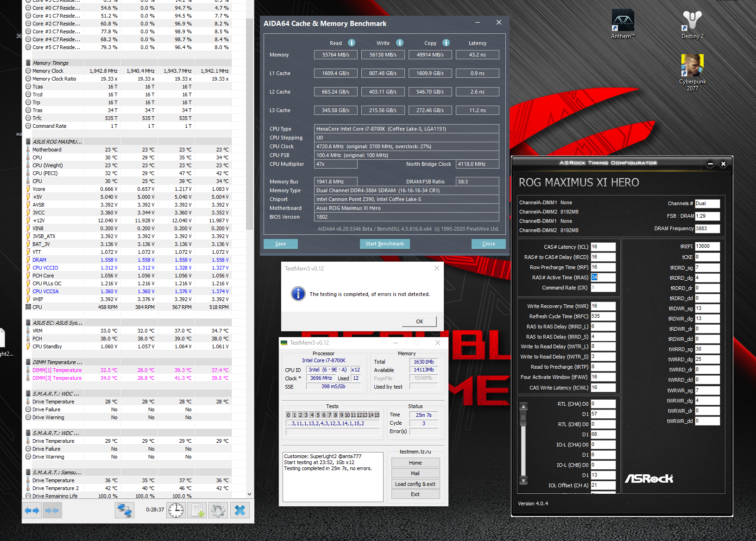Click the tCKE value field
This screenshot has width=756, height=541.
[707, 257]
